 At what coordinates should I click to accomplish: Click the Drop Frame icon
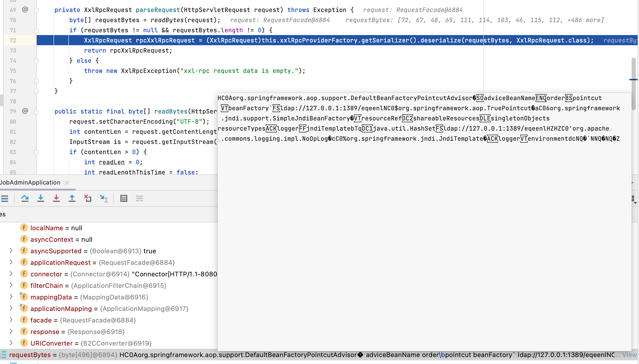88,199
